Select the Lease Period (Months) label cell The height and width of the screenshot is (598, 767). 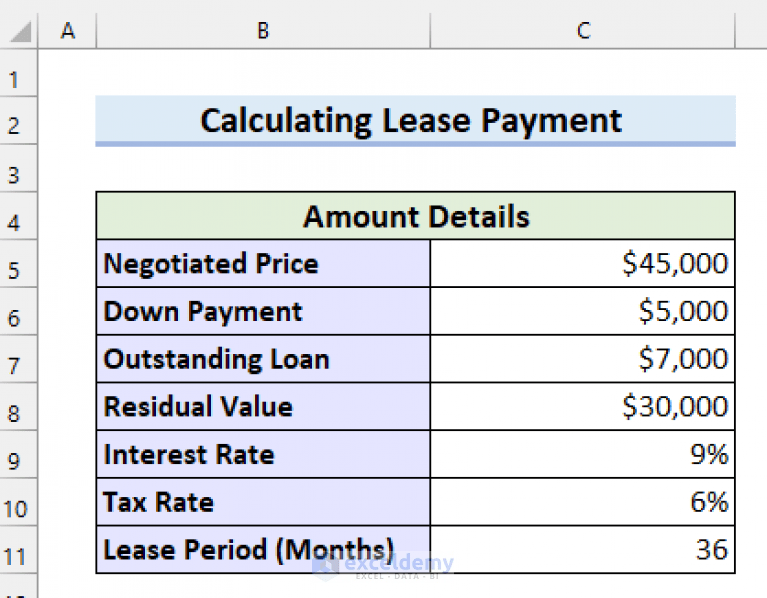263,550
